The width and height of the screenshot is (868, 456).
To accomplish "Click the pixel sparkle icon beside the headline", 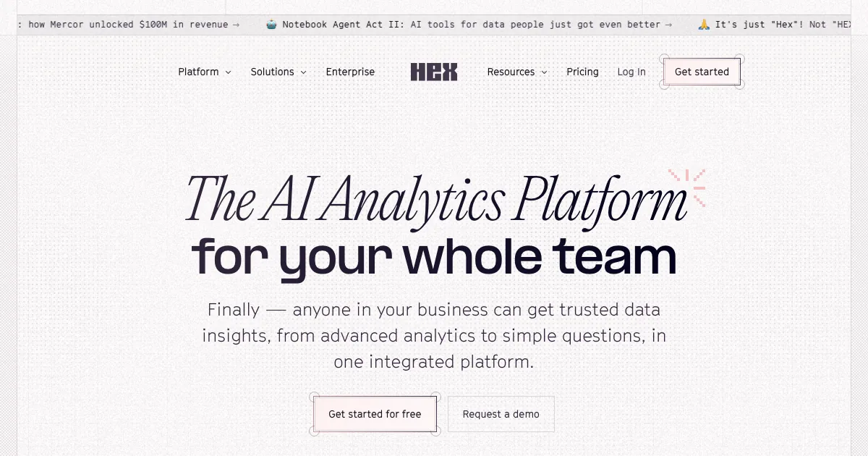I will pos(688,186).
